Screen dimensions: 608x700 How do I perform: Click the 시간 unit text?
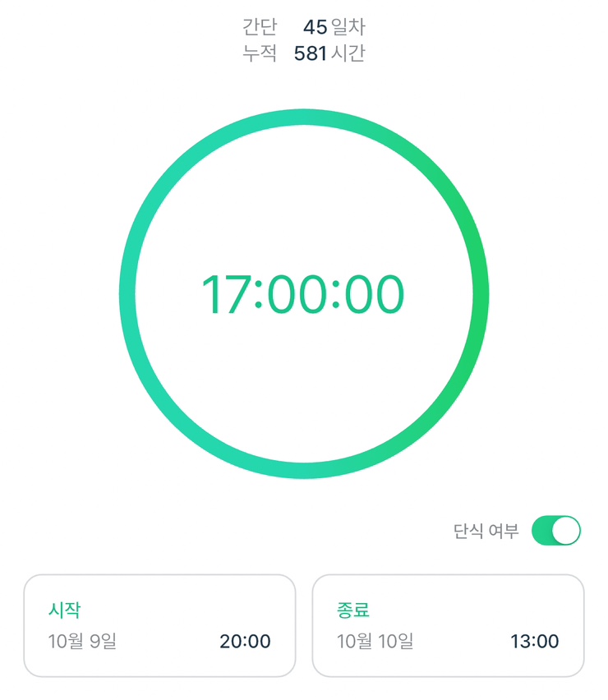pos(348,54)
